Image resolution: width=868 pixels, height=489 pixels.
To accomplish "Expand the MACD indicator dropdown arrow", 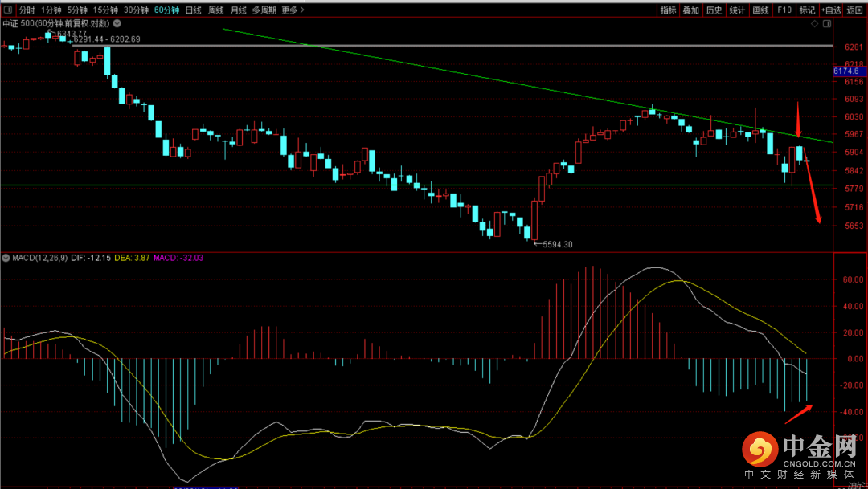I will pyautogui.click(x=6, y=259).
